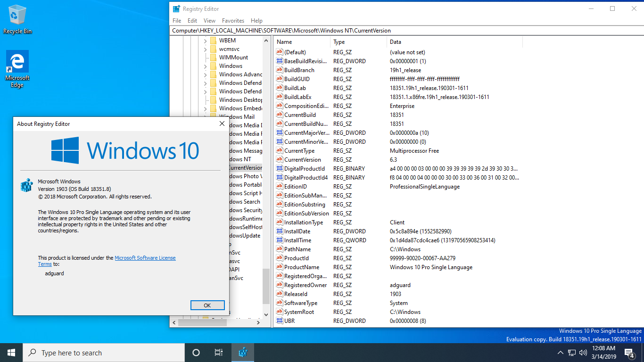Image resolution: width=644 pixels, height=362 pixels.
Task: Select the DigitalProductId binary value icon
Action: point(280,169)
